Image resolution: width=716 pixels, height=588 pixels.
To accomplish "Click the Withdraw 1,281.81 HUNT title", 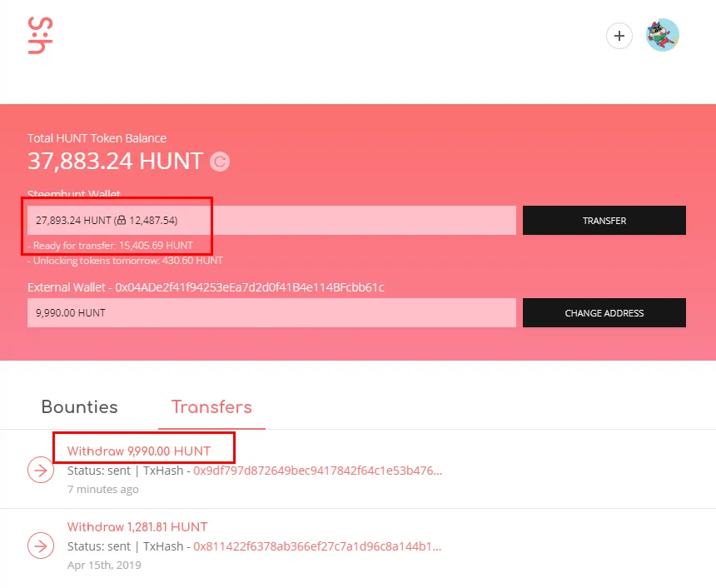I will click(x=137, y=526).
